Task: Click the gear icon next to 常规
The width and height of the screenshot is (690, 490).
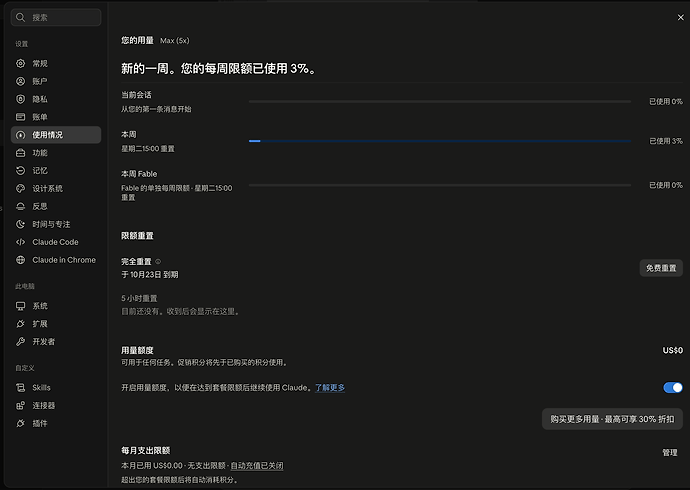Action: [x=21, y=63]
